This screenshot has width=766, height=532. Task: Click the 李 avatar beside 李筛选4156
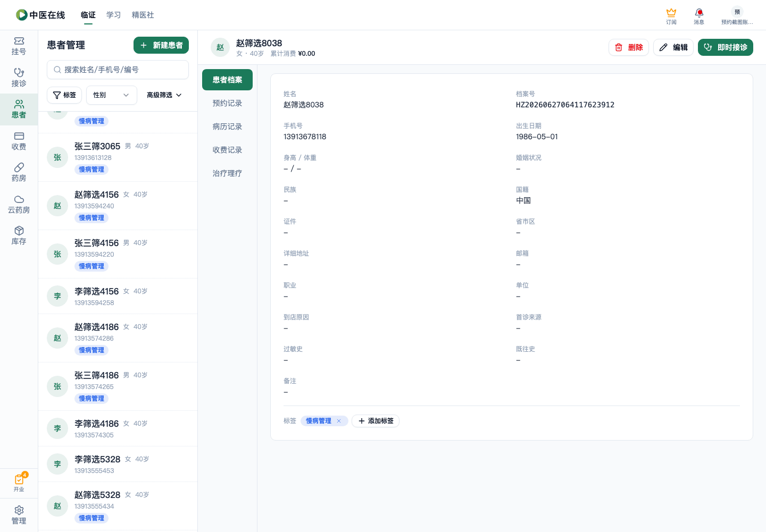(57, 296)
